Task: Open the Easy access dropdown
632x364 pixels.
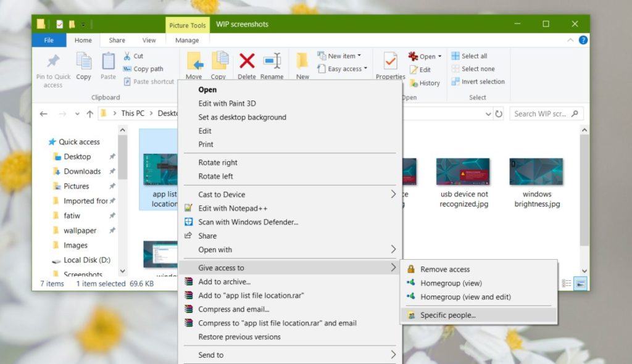Action: click(x=343, y=68)
